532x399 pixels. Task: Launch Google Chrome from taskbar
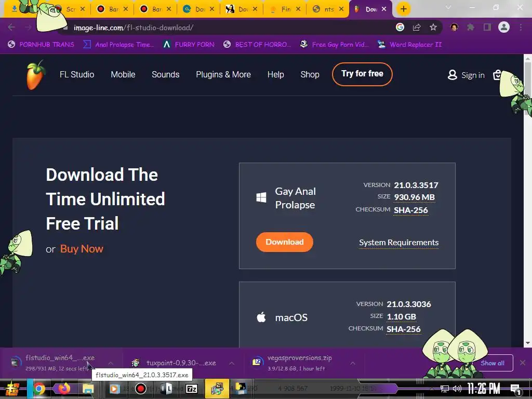point(39,389)
